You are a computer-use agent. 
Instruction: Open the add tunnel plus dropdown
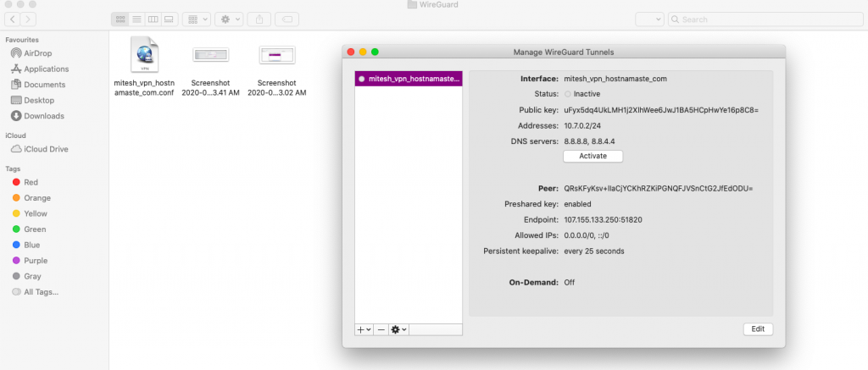point(364,329)
